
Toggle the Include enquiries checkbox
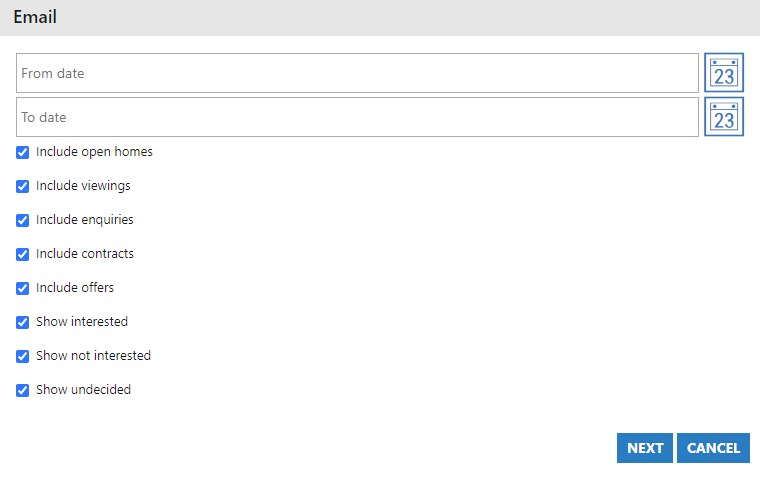coord(23,220)
